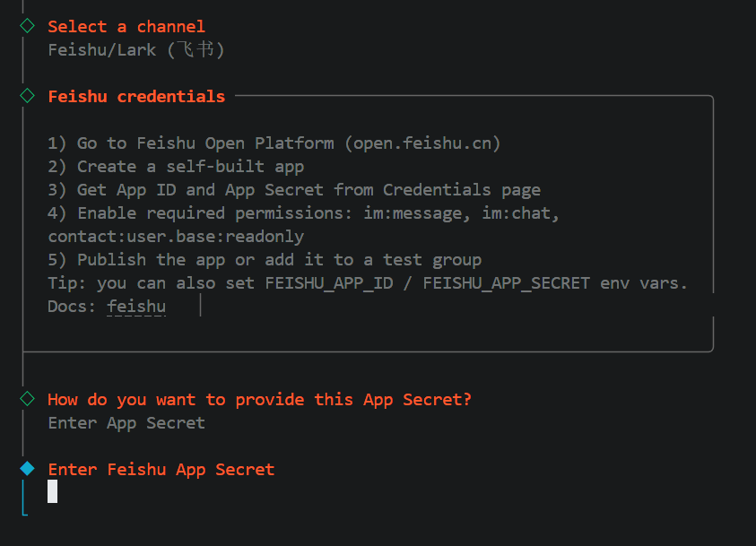
Task: Click step 3 about App ID and Secret
Action: pos(294,190)
